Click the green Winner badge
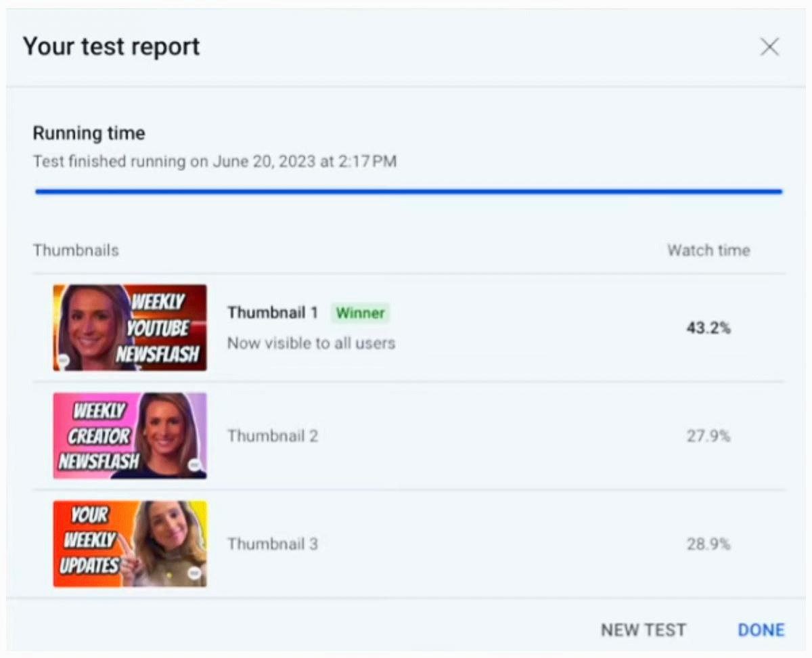 click(x=360, y=313)
